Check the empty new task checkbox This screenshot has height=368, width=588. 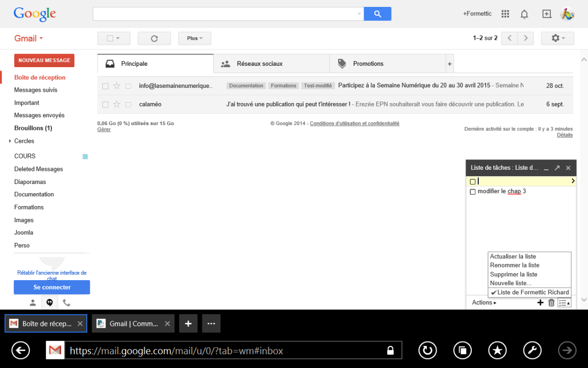473,182
